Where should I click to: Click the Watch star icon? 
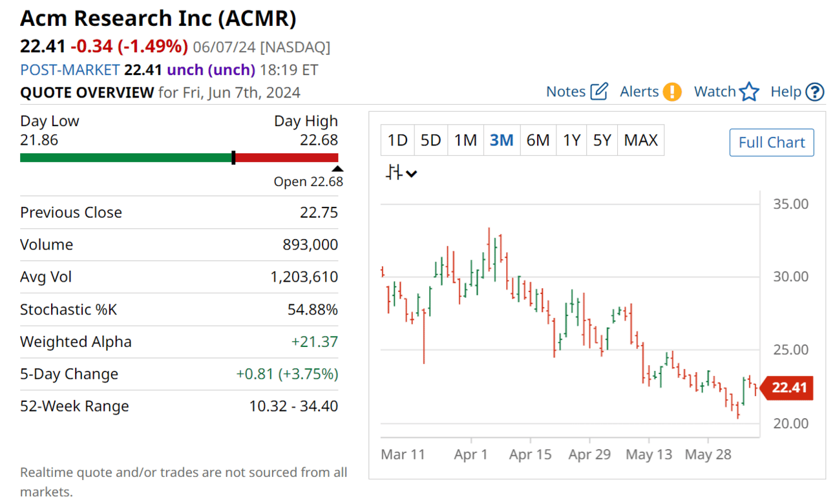tap(749, 92)
